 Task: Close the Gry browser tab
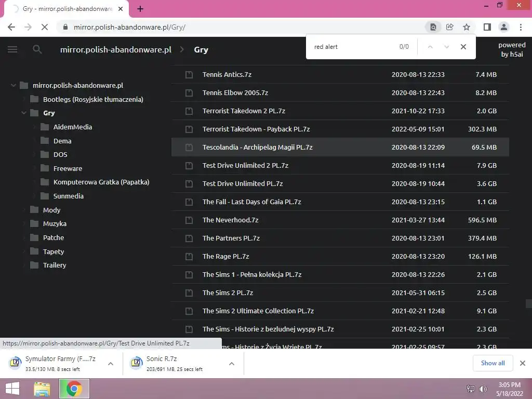(x=121, y=9)
